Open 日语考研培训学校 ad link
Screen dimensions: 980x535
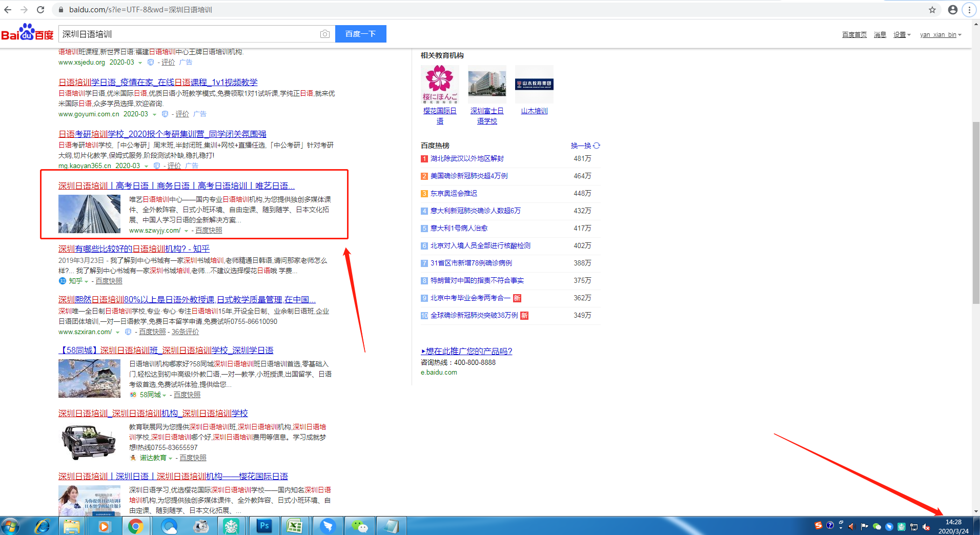162,134
